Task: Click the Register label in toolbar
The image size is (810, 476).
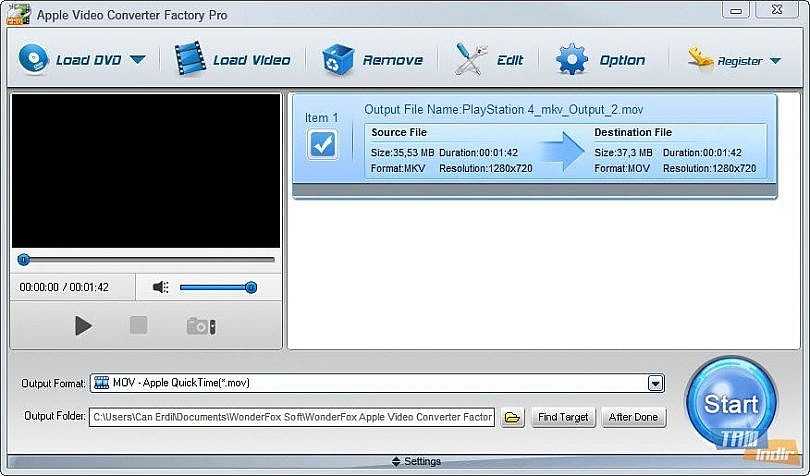Action: (x=740, y=61)
